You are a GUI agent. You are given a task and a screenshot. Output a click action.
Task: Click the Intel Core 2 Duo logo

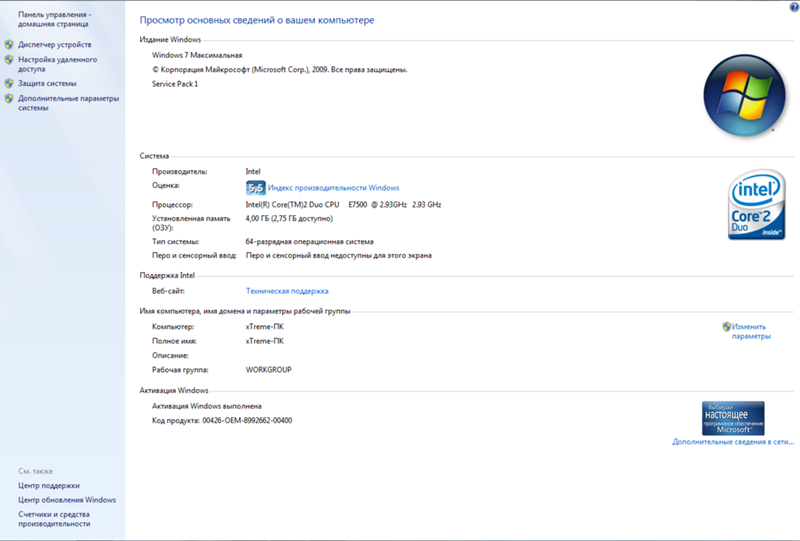tap(757, 205)
